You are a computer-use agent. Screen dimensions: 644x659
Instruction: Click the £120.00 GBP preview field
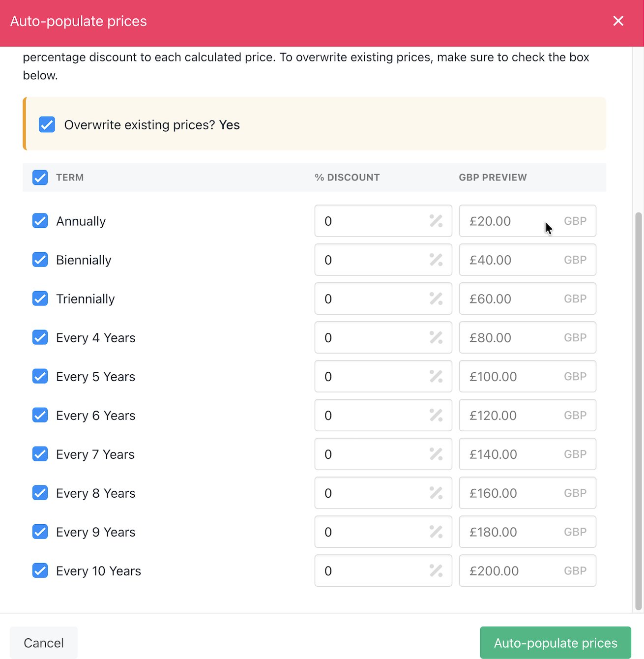coord(527,415)
